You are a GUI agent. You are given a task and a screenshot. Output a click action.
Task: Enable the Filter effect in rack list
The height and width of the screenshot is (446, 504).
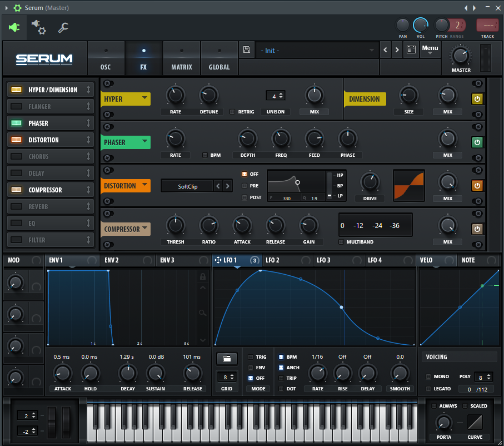click(x=17, y=240)
